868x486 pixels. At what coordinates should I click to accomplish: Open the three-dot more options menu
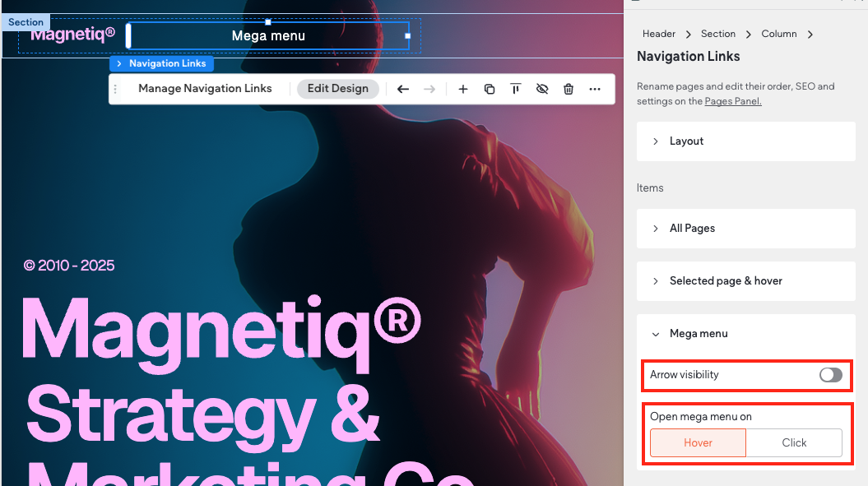[x=595, y=89]
